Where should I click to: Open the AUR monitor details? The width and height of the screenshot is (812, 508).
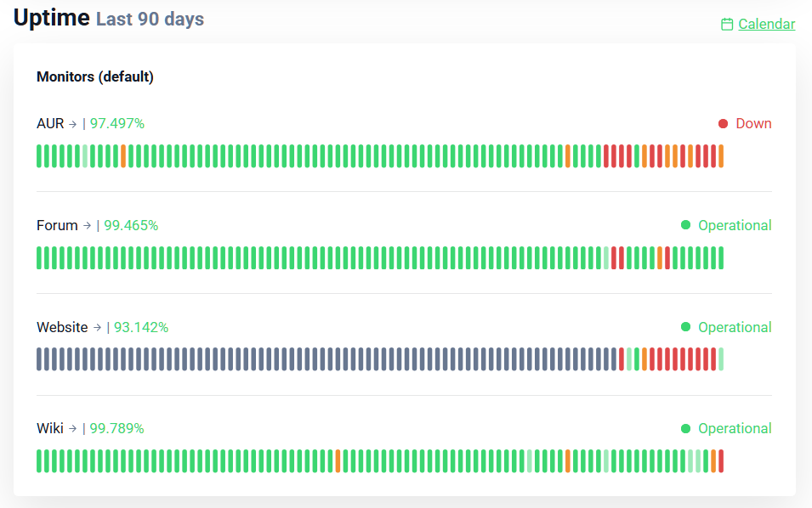[x=50, y=124]
